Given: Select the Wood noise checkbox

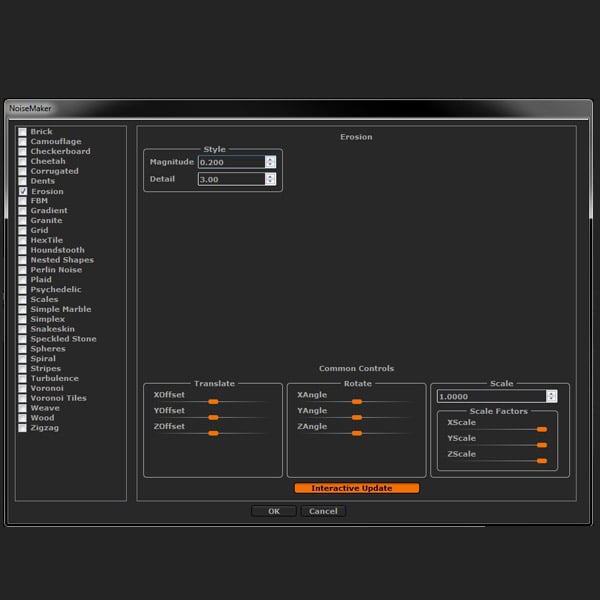Looking at the screenshot, I should pyautogui.click(x=23, y=418).
